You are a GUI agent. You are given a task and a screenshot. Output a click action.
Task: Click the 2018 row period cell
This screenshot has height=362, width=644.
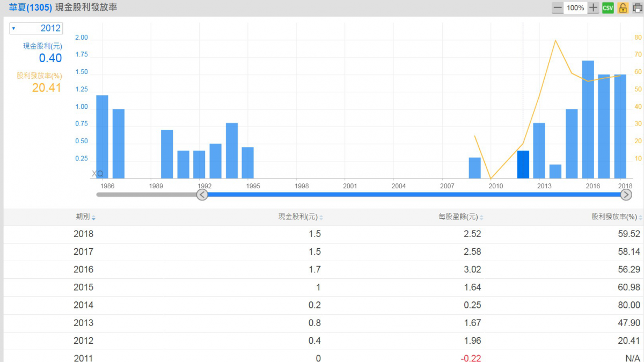(x=83, y=234)
